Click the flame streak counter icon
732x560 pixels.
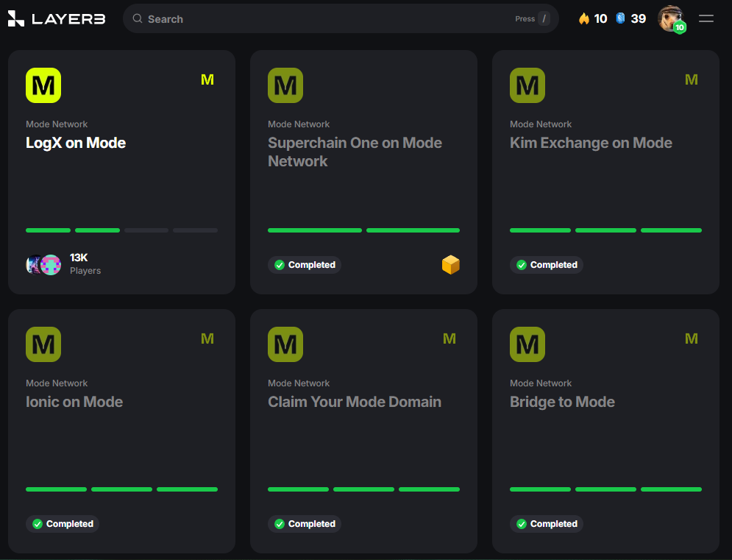pyautogui.click(x=584, y=19)
